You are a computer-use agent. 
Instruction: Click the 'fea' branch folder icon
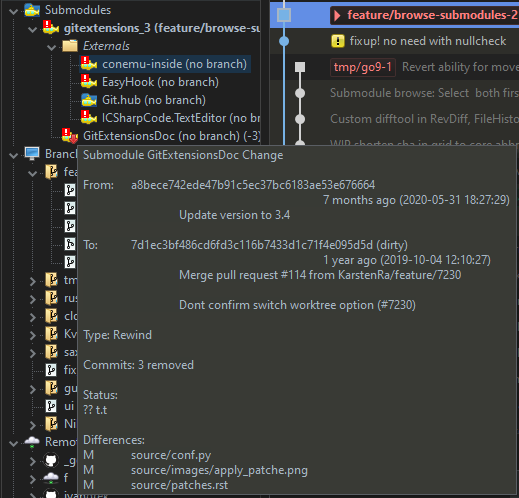click(x=51, y=172)
